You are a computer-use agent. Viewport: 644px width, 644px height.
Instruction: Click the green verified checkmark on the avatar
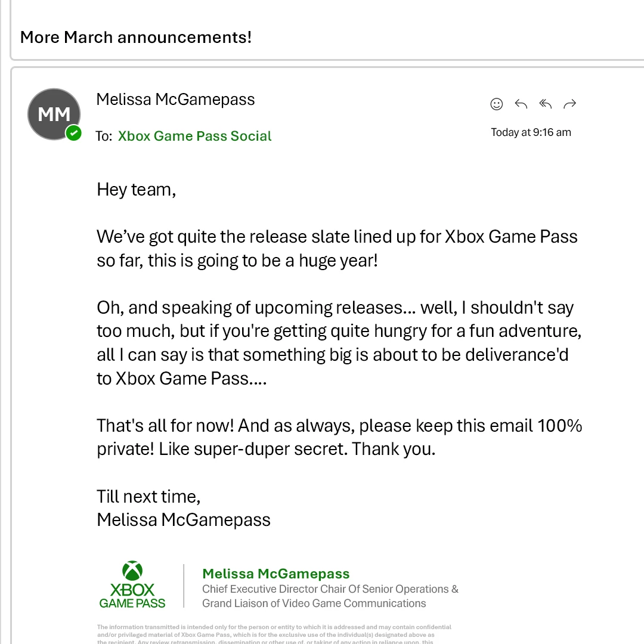pos(74,134)
